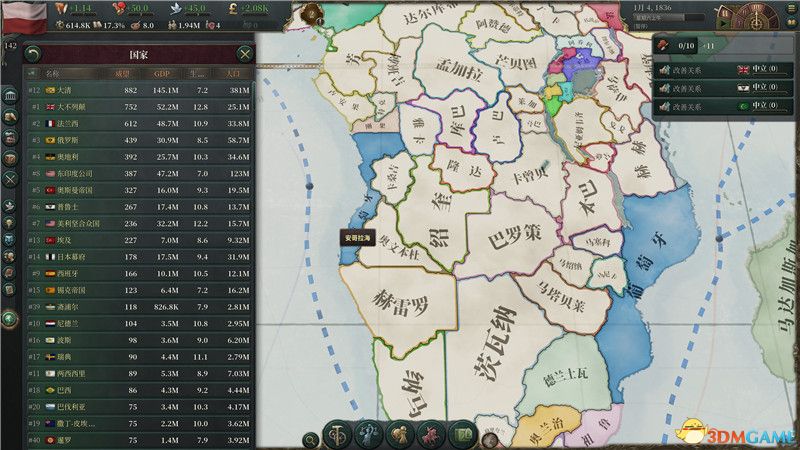The width and height of the screenshot is (800, 450).
Task: Click the 赫雷罗 region on the map
Action: click(x=401, y=301)
